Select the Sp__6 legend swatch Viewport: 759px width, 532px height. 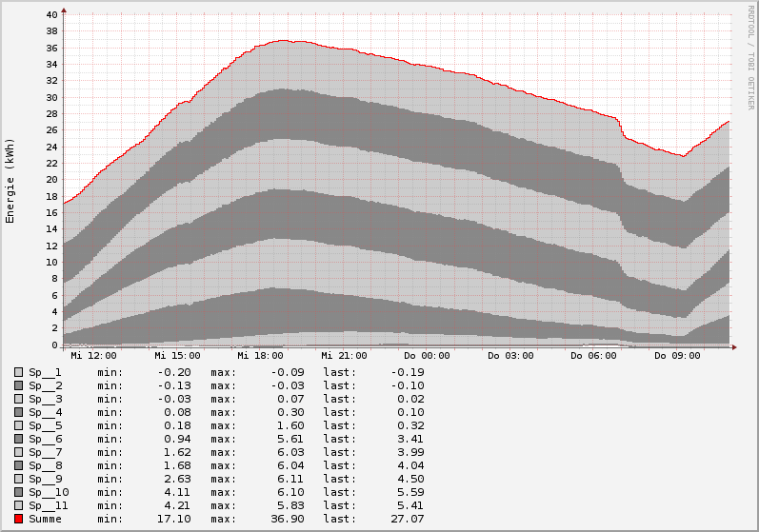[x=19, y=439]
